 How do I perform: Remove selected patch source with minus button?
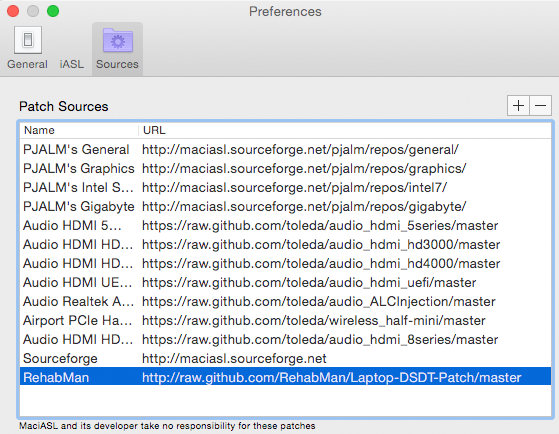pyautogui.click(x=540, y=106)
